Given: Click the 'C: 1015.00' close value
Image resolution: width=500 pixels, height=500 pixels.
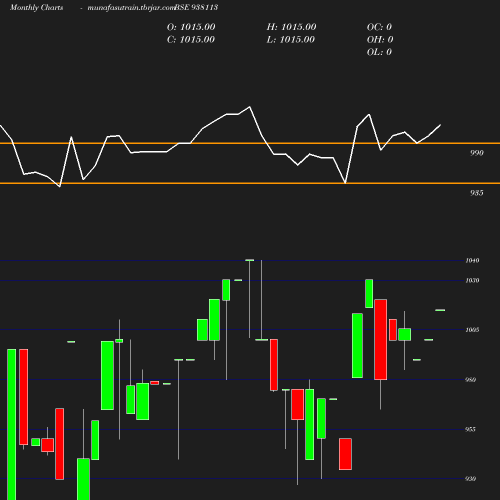Looking at the screenshot, I should 191,39.
